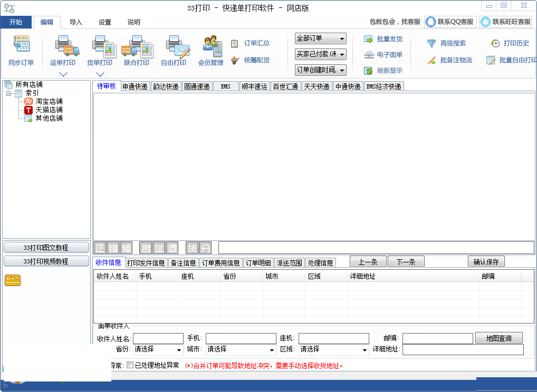Image resolution: width=537 pixels, height=392 pixels.
Task: Click the 批量发货 batch ship icon
Action: [368, 39]
